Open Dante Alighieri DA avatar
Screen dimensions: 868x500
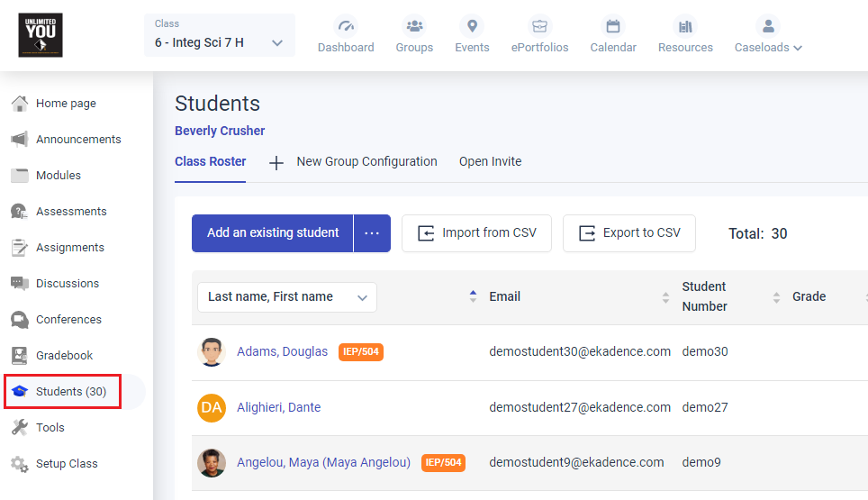(x=212, y=408)
